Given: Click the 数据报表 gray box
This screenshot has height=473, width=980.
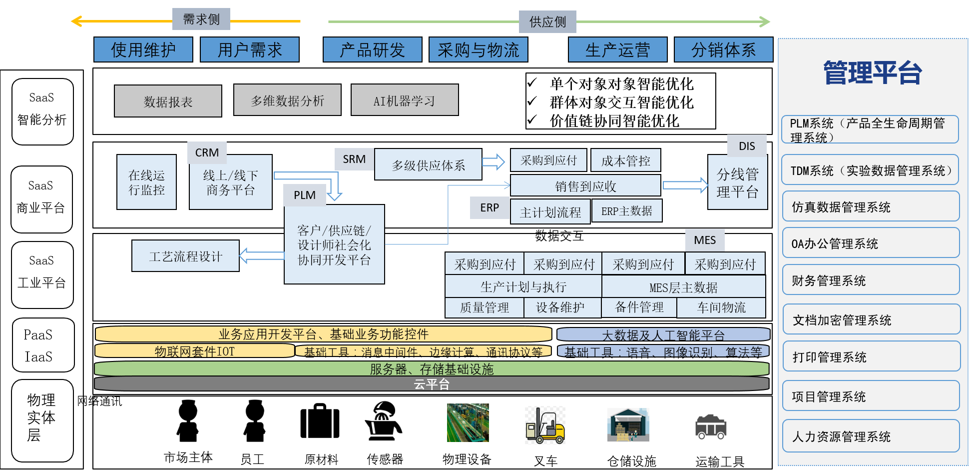Looking at the screenshot, I should [x=168, y=101].
